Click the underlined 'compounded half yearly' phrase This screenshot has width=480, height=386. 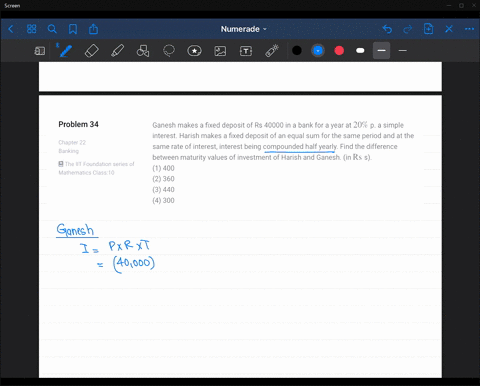click(300, 147)
